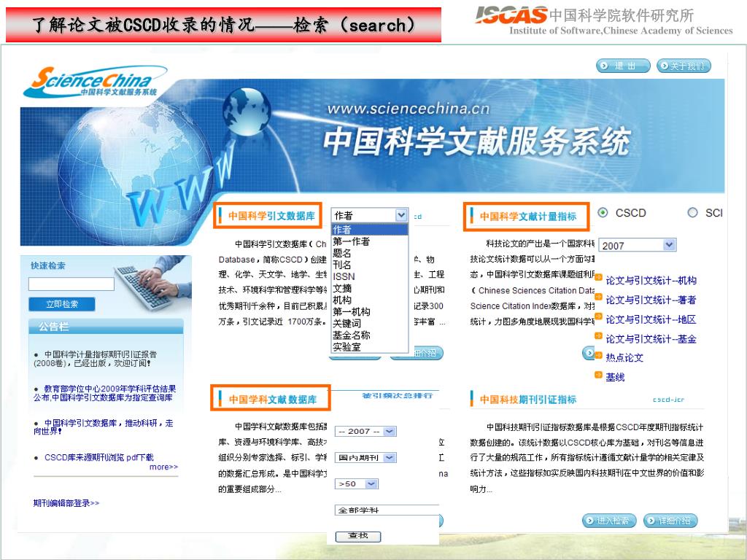
Task: Click inside the 快速检索 search field
Action: coord(71,284)
